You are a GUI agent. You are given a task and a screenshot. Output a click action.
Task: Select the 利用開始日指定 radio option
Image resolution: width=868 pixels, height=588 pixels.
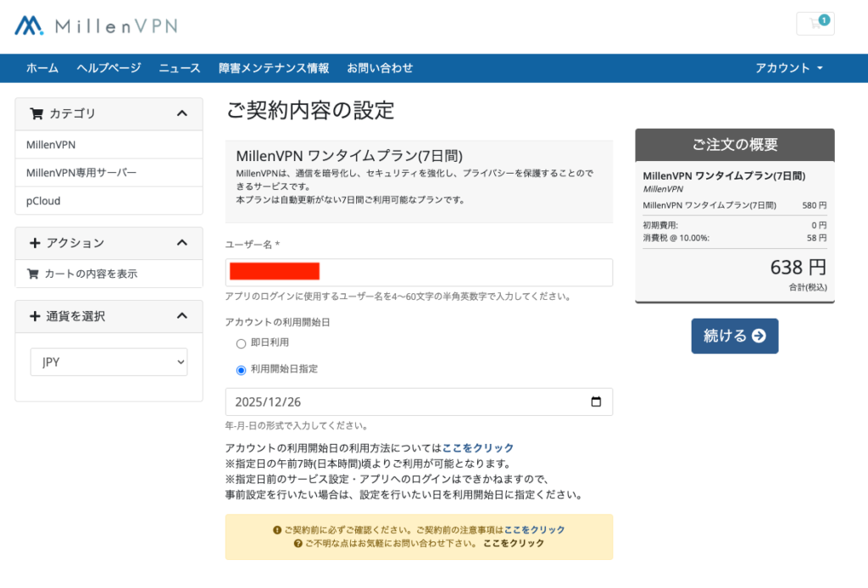(241, 369)
